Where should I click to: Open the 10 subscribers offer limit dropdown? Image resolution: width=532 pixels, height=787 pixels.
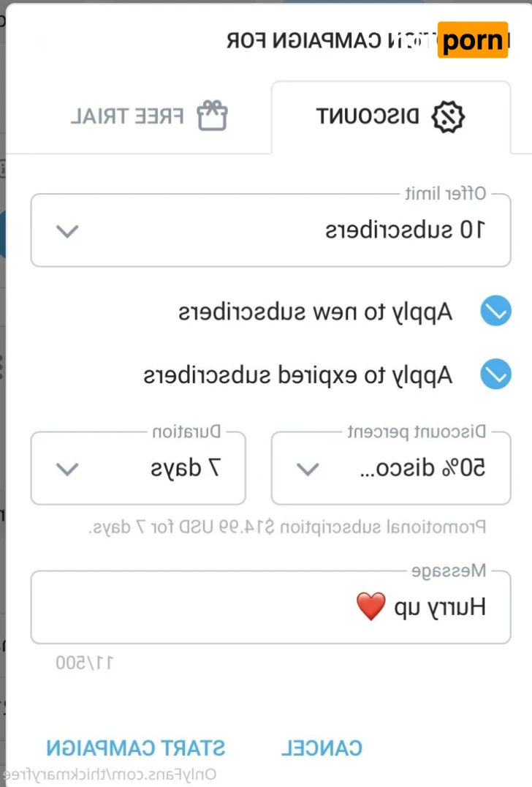[270, 231]
